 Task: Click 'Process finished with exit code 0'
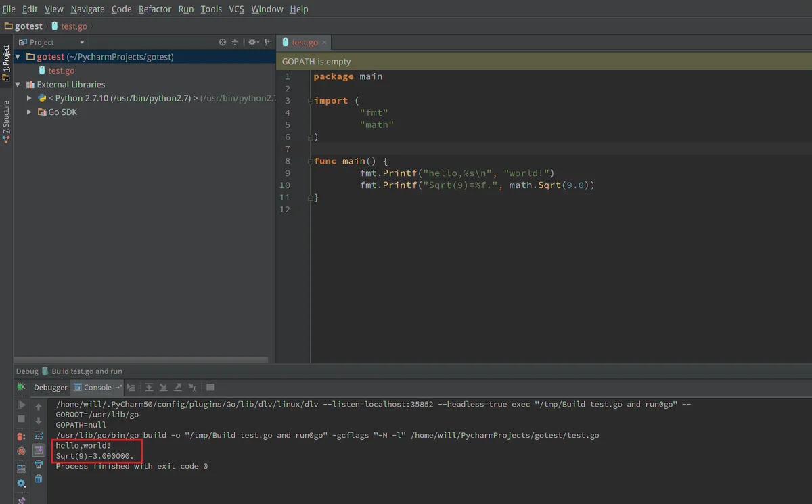click(x=132, y=466)
